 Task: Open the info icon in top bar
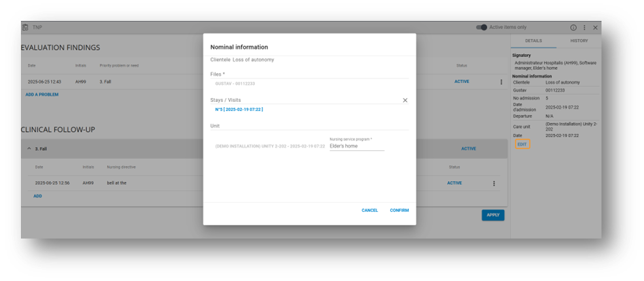tap(573, 27)
